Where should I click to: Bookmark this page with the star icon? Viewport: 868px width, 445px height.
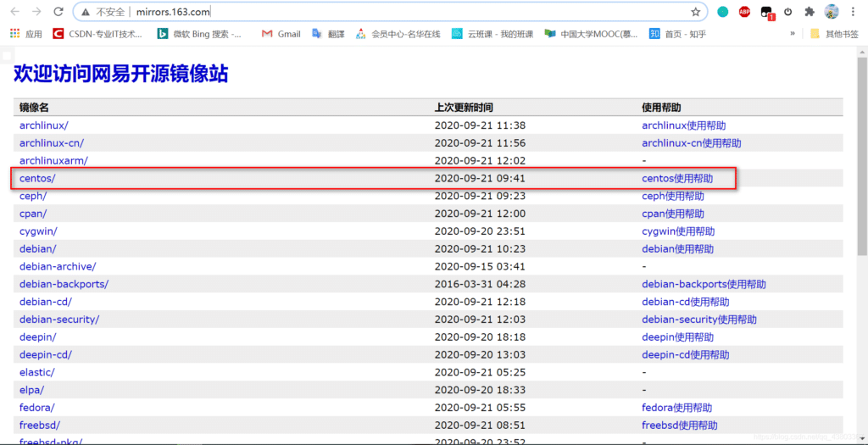click(696, 12)
